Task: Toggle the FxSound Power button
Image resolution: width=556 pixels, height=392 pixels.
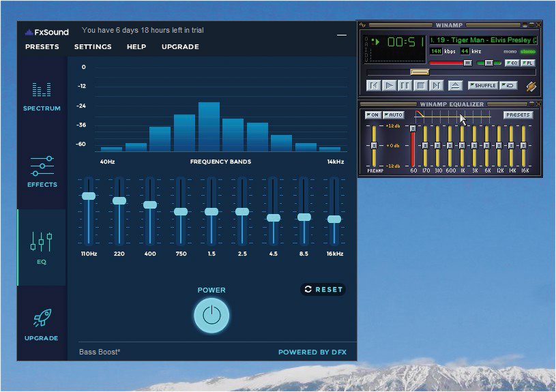Action: coord(211,315)
